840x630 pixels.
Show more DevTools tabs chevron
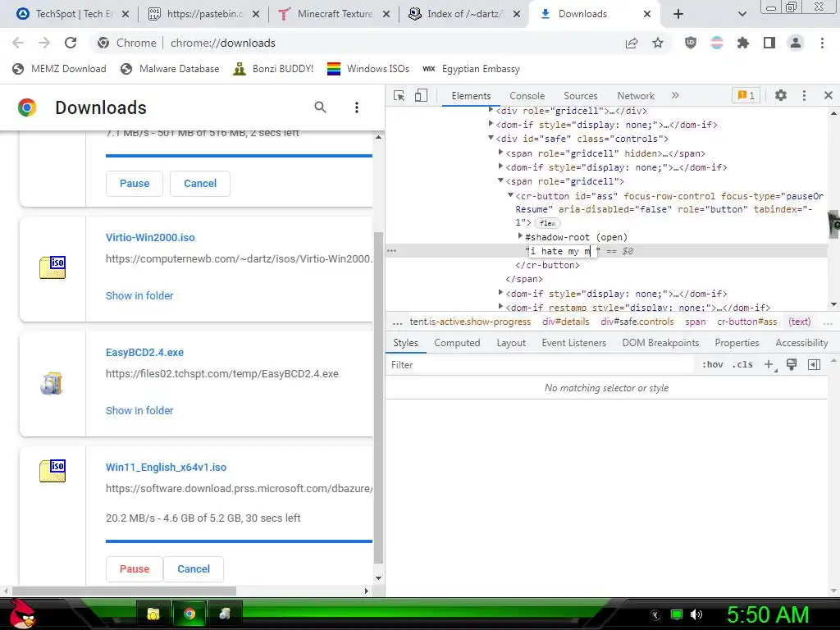pyautogui.click(x=675, y=95)
